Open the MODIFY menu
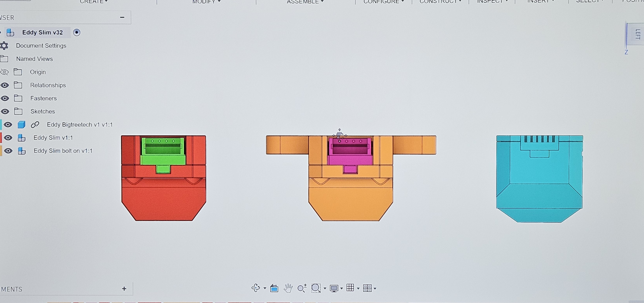 tap(206, 2)
